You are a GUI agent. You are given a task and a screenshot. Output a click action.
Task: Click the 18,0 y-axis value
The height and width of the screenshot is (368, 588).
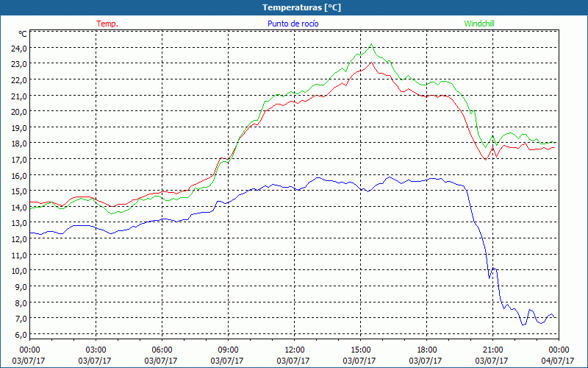(20, 144)
